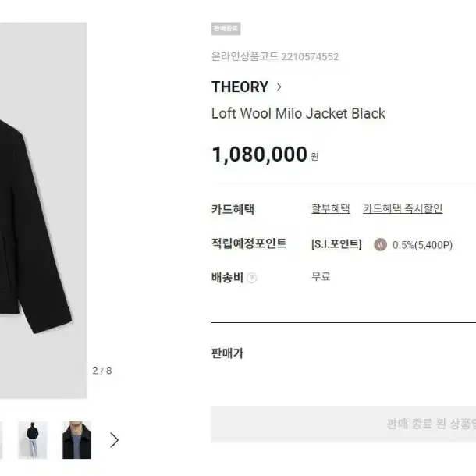Click the 판매가 heading
Image resolution: width=476 pixels, height=476 pixels.
point(227,353)
